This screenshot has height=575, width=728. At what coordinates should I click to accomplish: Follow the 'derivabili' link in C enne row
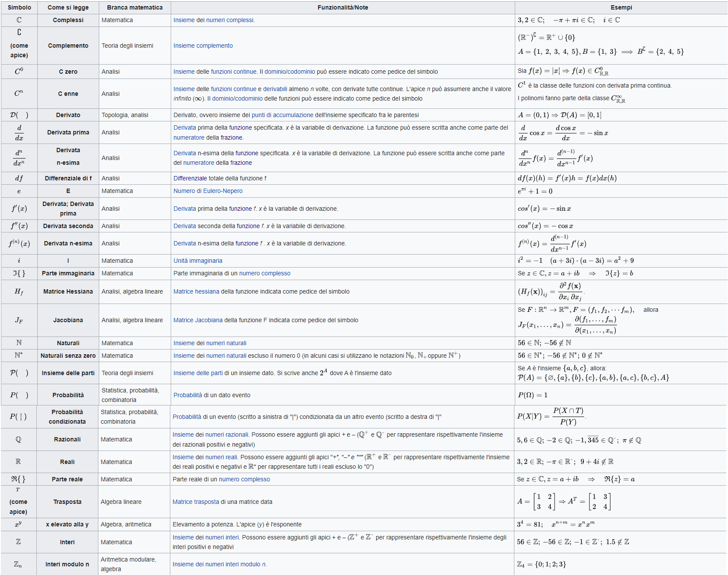pos(275,89)
